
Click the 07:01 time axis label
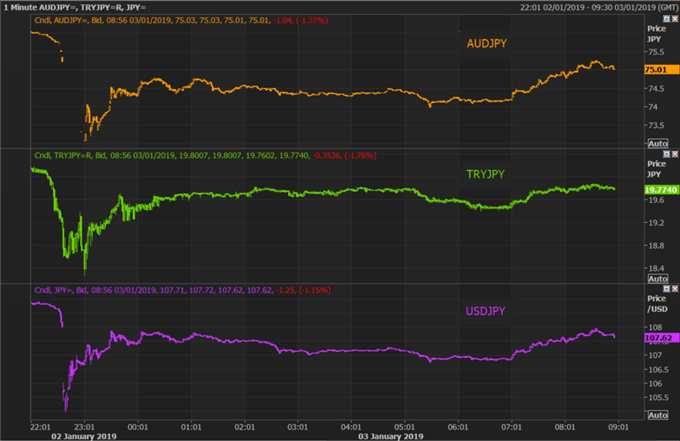(x=511, y=427)
